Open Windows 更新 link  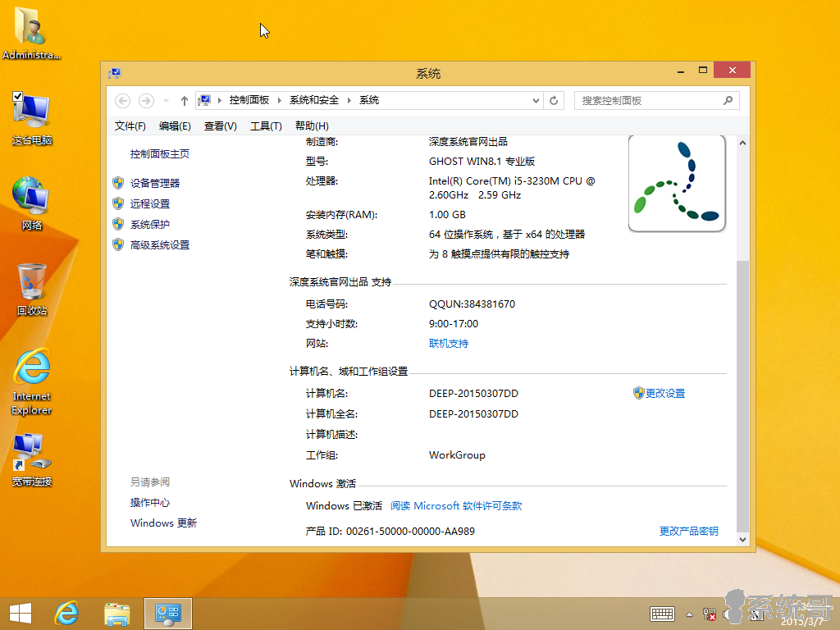pos(163,523)
